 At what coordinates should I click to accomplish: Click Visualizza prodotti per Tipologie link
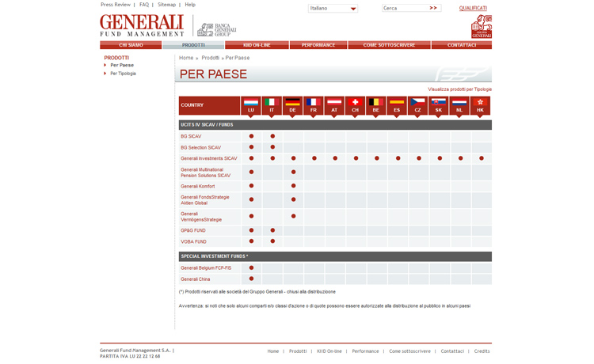coord(459,89)
